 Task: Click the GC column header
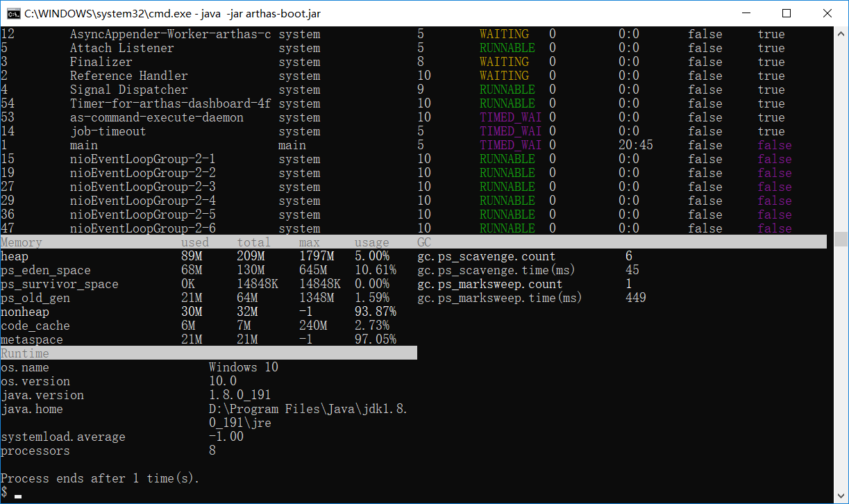(x=424, y=242)
